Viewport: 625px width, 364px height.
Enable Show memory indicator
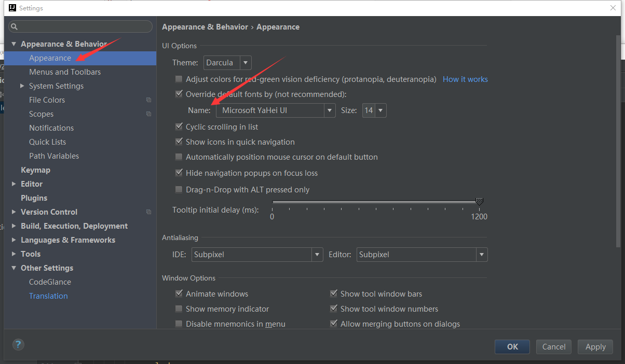179,309
